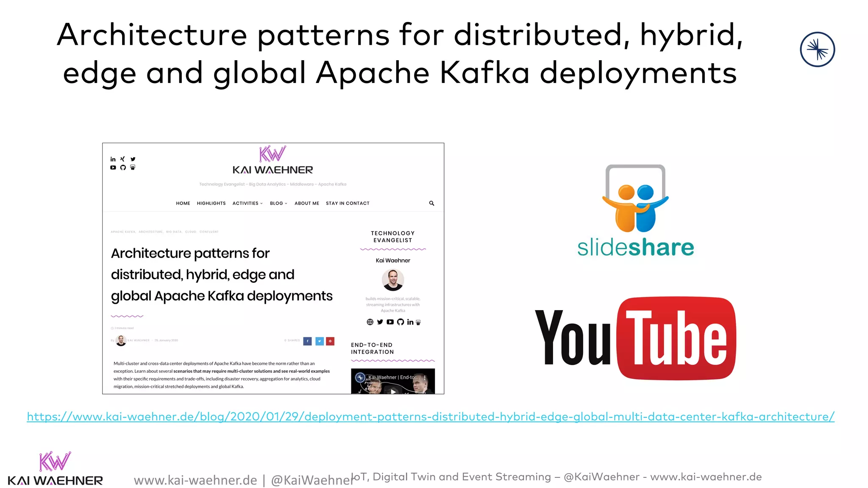Click the YouTube icon in the blog header
868x488 pixels.
113,168
